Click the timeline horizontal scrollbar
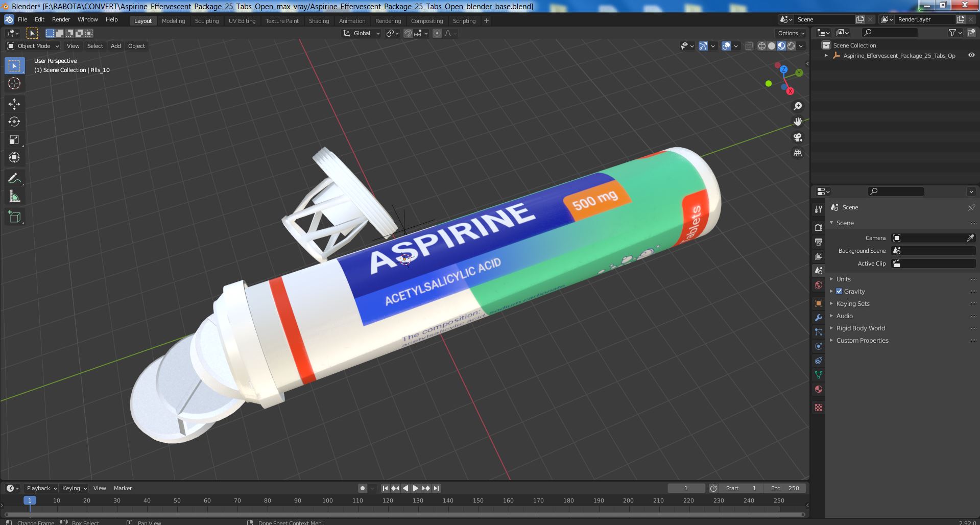This screenshot has width=980, height=525. pos(403,514)
